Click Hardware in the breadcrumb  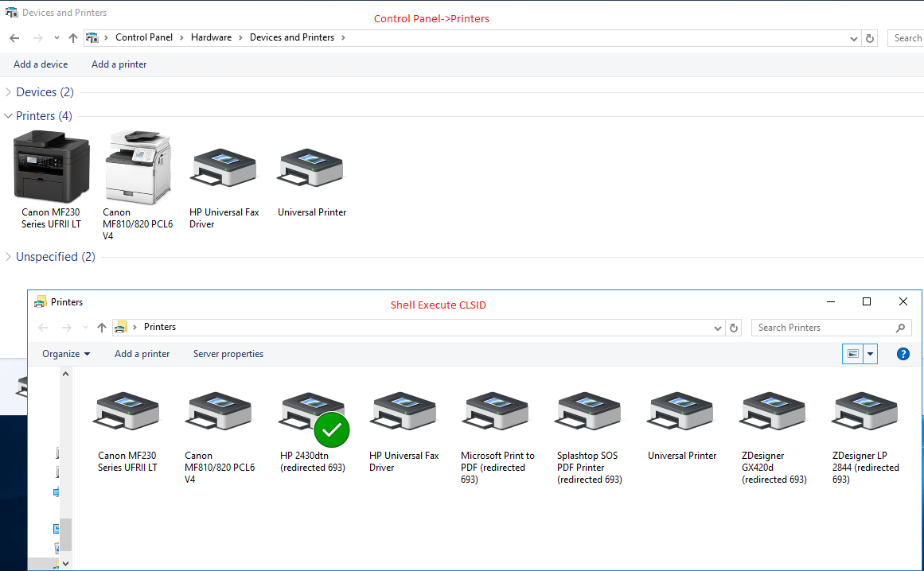pyautogui.click(x=211, y=37)
